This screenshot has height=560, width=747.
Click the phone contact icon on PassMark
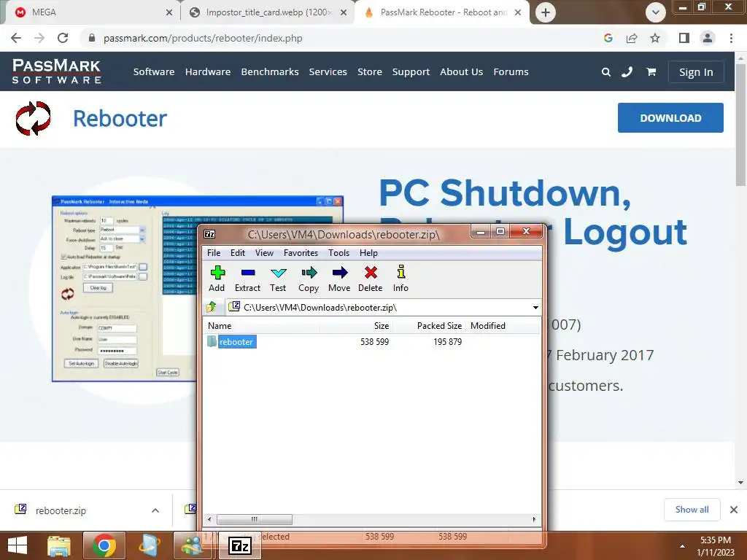pyautogui.click(x=627, y=72)
